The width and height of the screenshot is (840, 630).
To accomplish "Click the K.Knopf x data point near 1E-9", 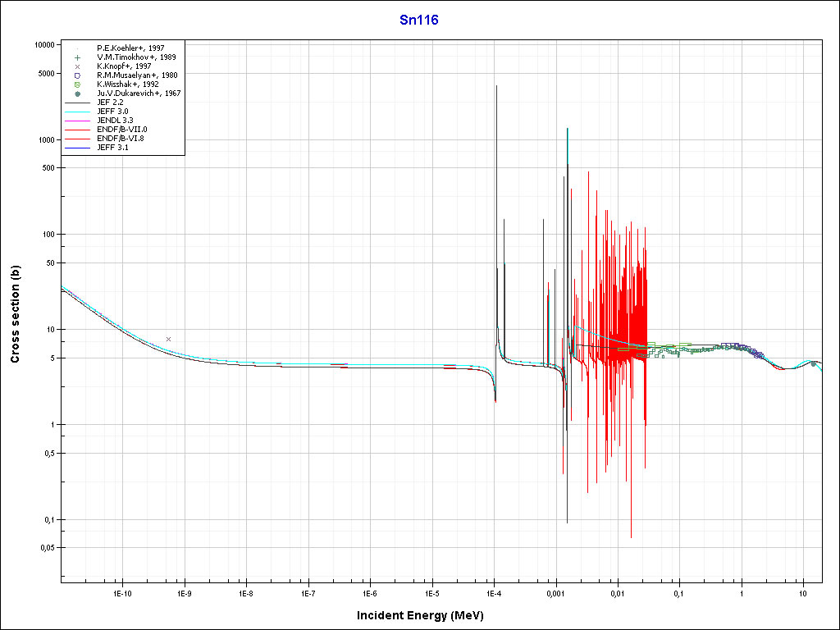I will coord(169,339).
